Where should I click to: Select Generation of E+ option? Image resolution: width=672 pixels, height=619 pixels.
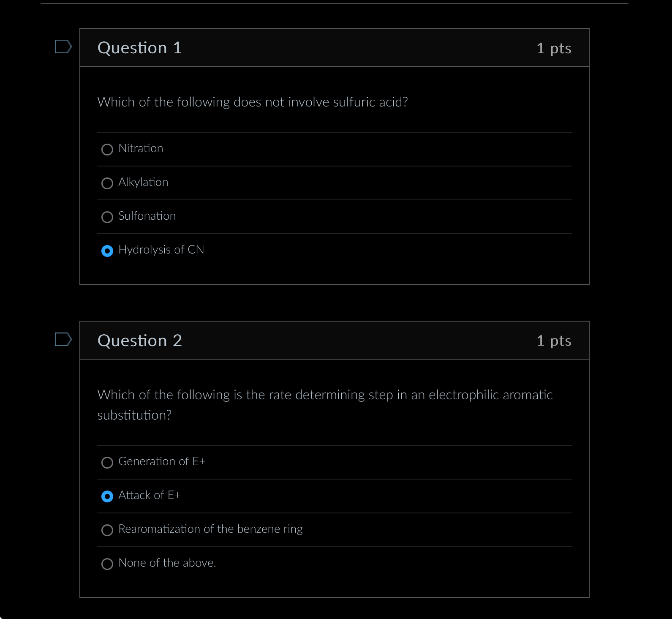tap(107, 463)
